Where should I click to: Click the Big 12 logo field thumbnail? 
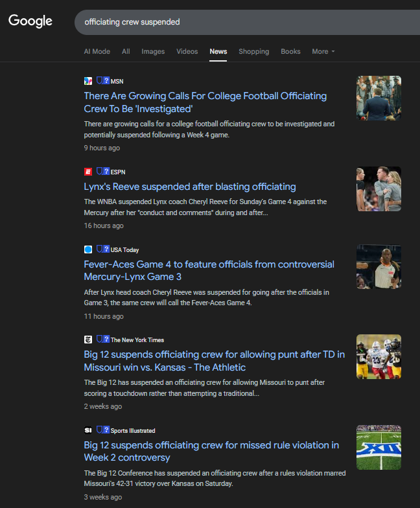[x=379, y=447]
